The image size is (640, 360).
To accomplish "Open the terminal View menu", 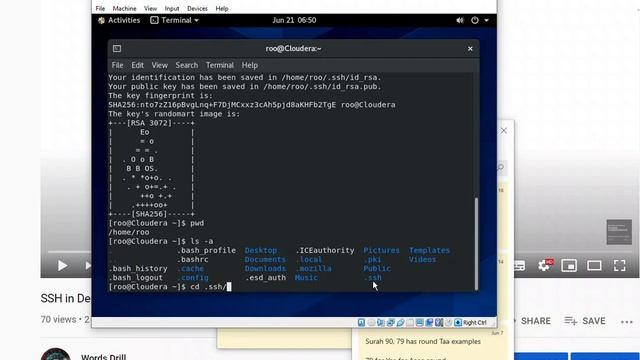I will pyautogui.click(x=160, y=65).
